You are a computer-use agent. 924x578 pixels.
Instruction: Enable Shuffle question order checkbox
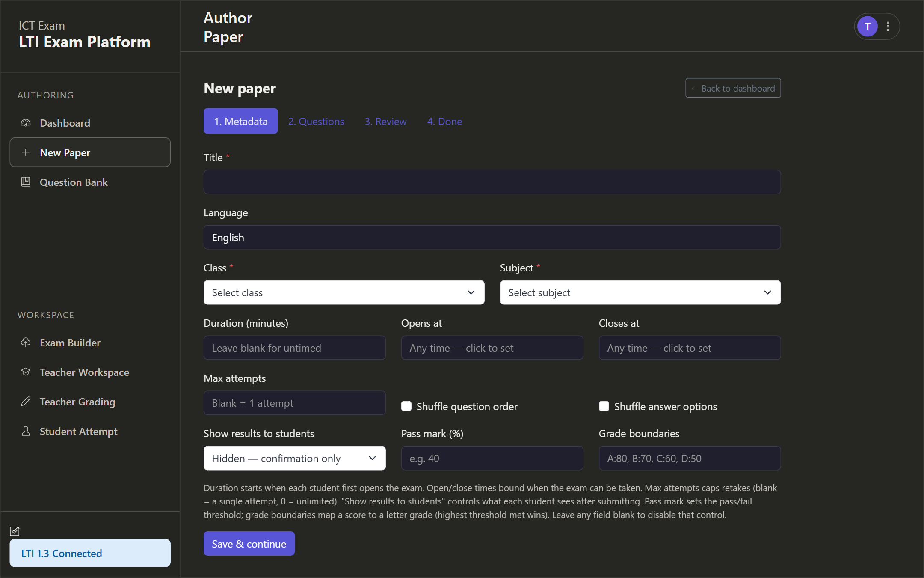(406, 406)
